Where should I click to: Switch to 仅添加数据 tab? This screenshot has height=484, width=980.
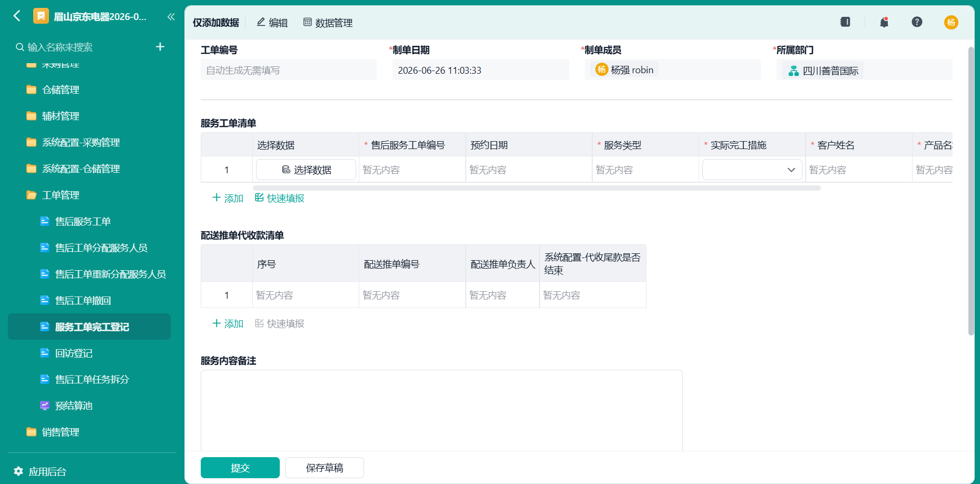216,23
